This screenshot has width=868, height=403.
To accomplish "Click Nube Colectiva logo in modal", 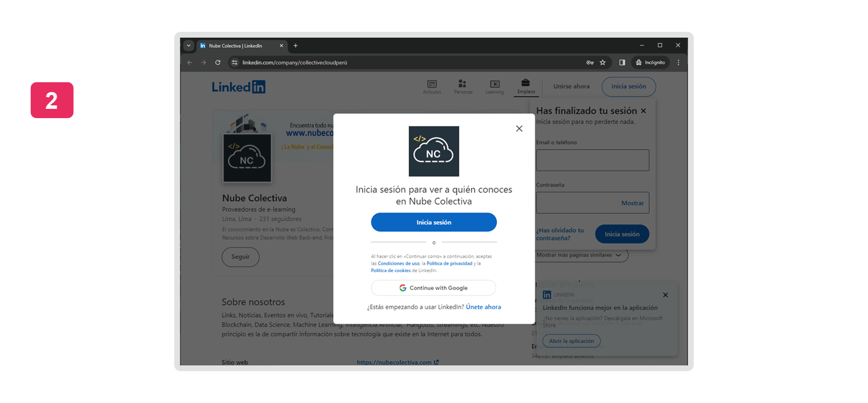I will 434,151.
